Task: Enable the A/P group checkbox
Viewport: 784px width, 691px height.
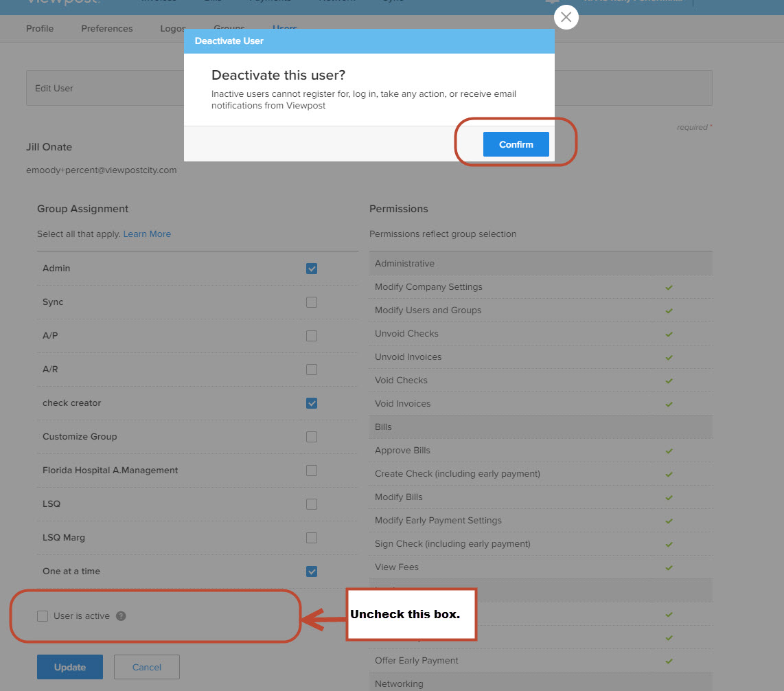Action: [x=312, y=336]
